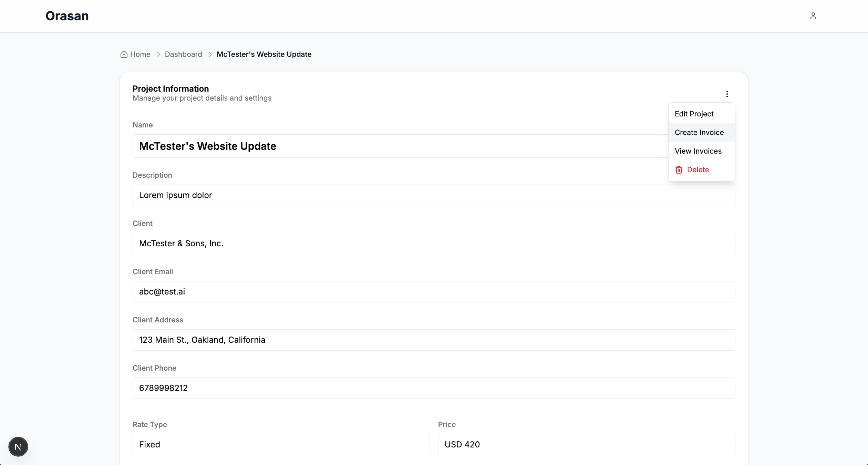The width and height of the screenshot is (868, 465).
Task: Click the Client Email field
Action: [x=434, y=292]
